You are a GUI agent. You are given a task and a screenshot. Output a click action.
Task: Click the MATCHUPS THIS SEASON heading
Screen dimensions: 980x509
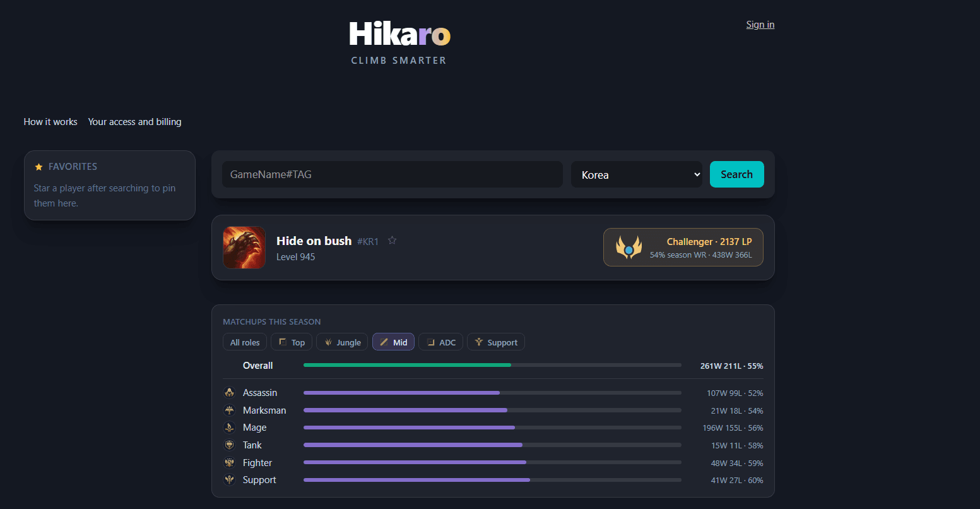click(x=272, y=321)
